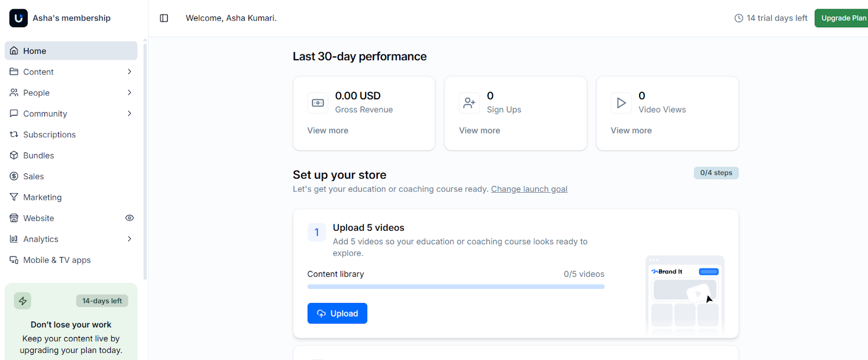Expand the People menu chevron
Image resolution: width=868 pixels, height=360 pixels.
(x=129, y=93)
